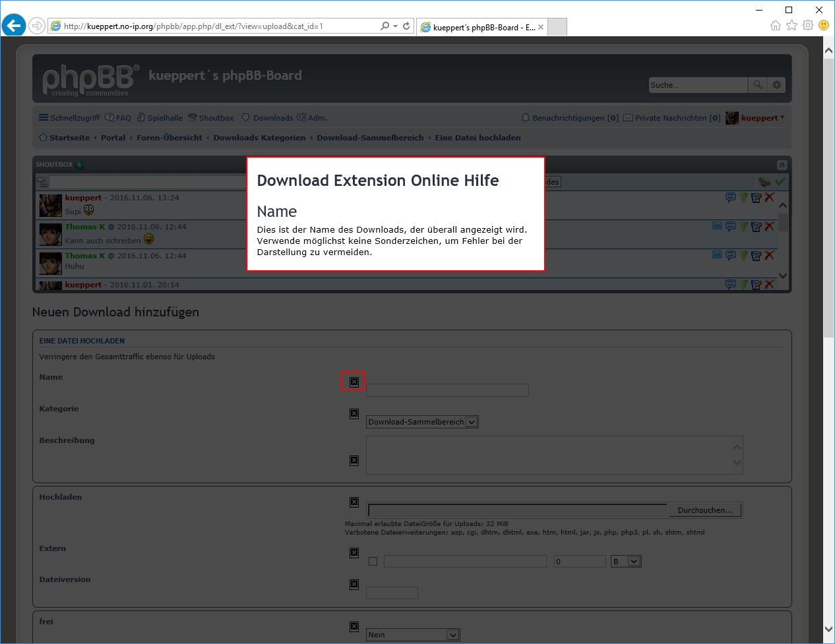Delete Thomas K's 12:44 shoutbox post
The image size is (835, 644).
click(769, 226)
